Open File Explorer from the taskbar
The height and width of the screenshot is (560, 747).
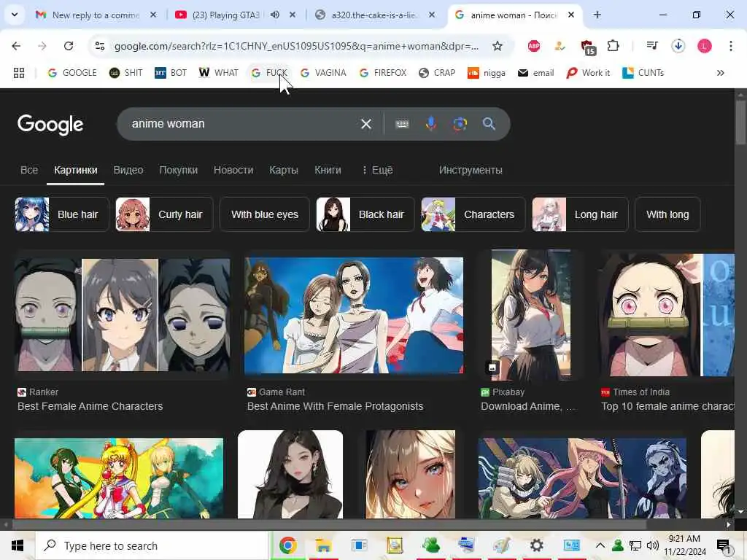click(323, 545)
